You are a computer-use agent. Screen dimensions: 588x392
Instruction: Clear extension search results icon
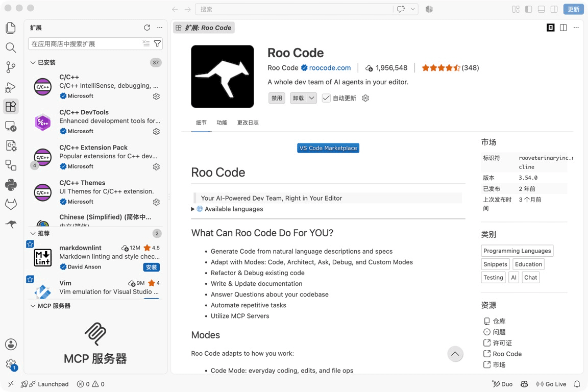point(146,43)
